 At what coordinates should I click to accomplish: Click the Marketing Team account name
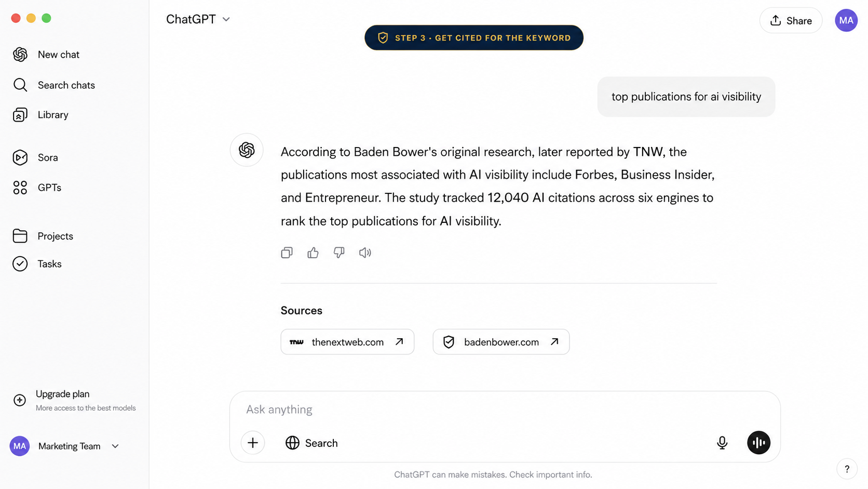[x=69, y=446]
